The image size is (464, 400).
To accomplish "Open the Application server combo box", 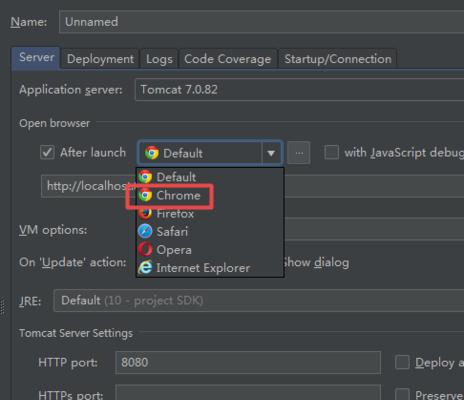I will click(299, 89).
